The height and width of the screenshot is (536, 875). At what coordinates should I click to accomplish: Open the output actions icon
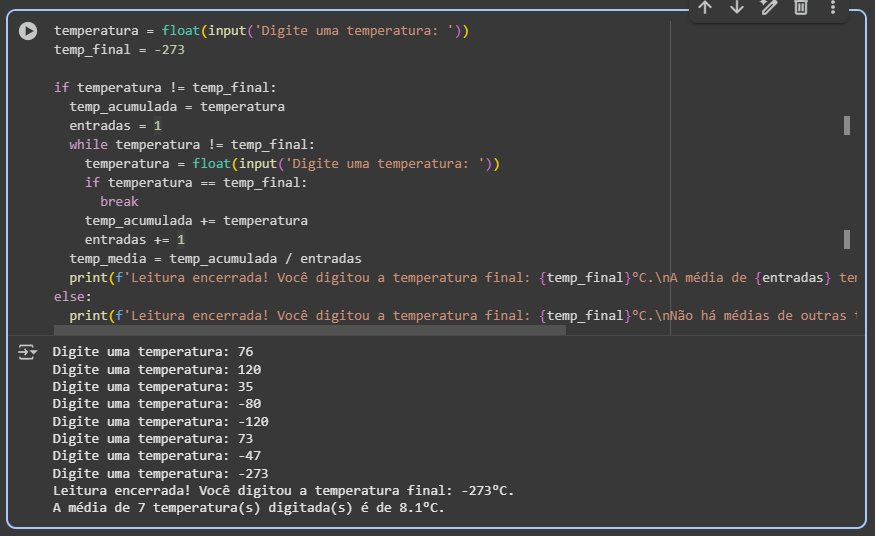pyautogui.click(x=28, y=352)
